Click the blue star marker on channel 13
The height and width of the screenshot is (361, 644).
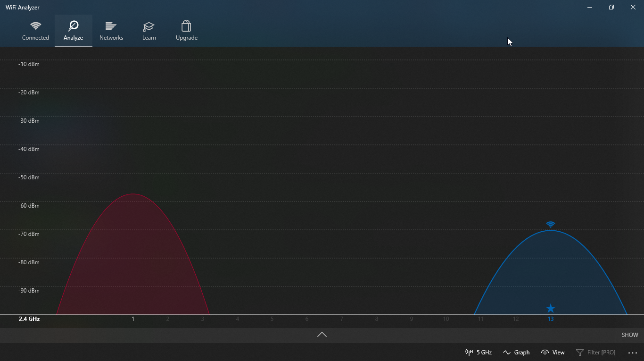[551, 309]
